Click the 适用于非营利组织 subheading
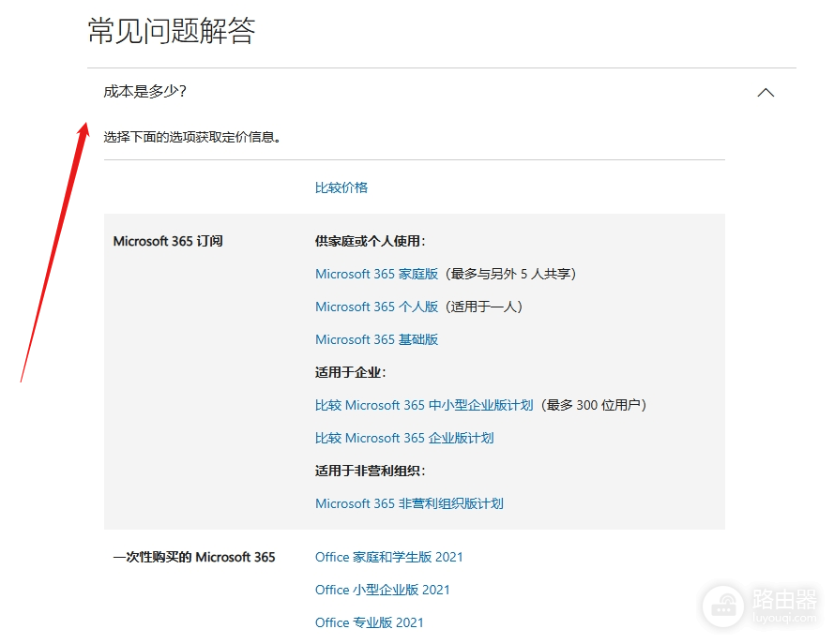Screen dimensions: 834x644 (x=371, y=471)
